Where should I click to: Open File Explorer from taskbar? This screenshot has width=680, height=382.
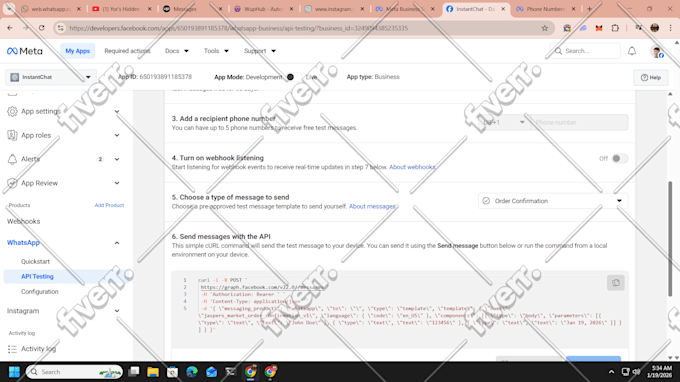coord(153,372)
